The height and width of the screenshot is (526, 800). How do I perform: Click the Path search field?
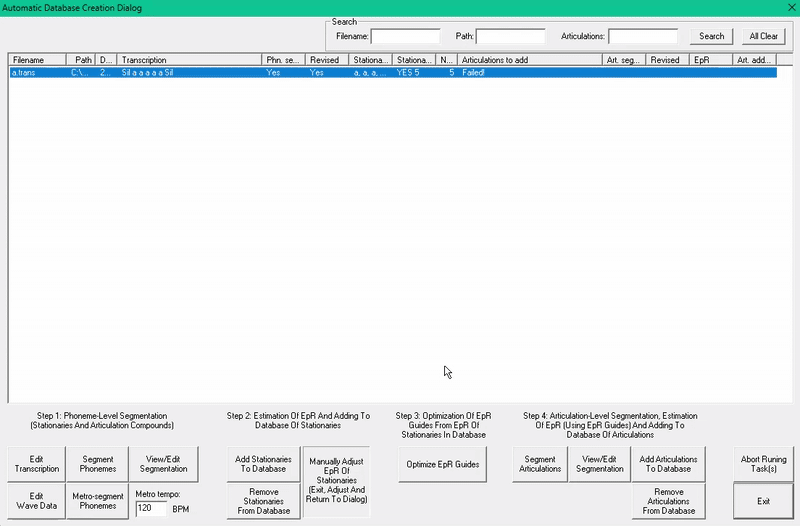[510, 36]
